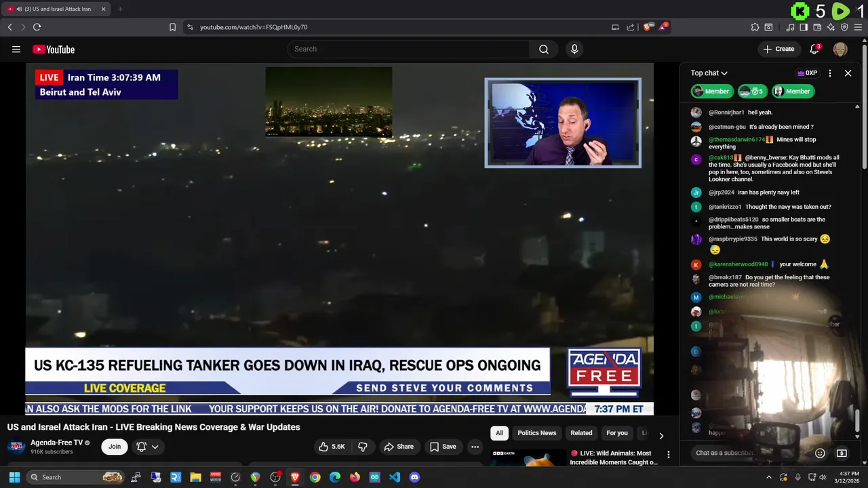This screenshot has width=868, height=488.
Task: Open the browser main menu
Action: click(x=858, y=27)
